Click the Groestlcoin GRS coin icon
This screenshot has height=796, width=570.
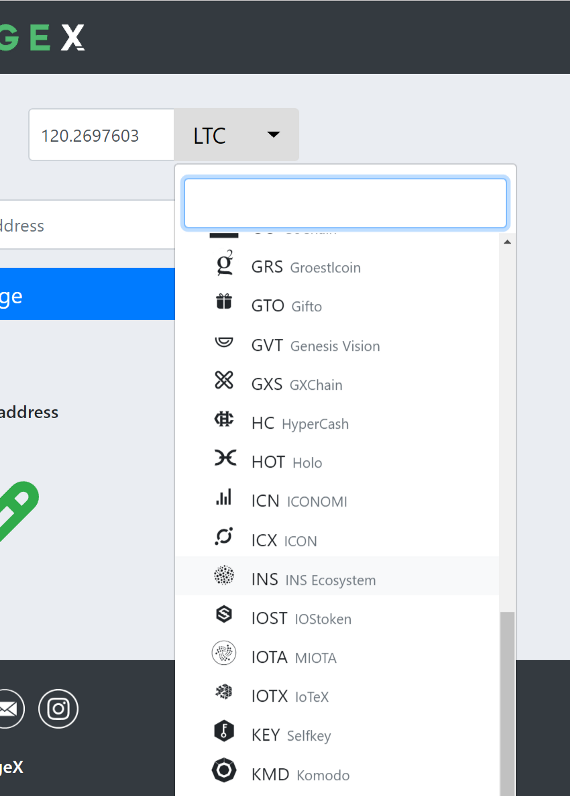(225, 263)
